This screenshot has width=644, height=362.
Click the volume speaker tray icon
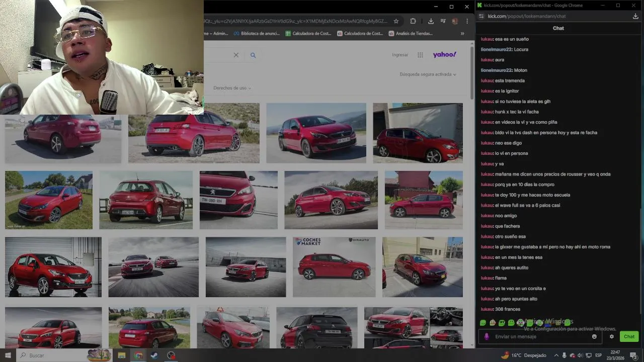tap(580, 355)
